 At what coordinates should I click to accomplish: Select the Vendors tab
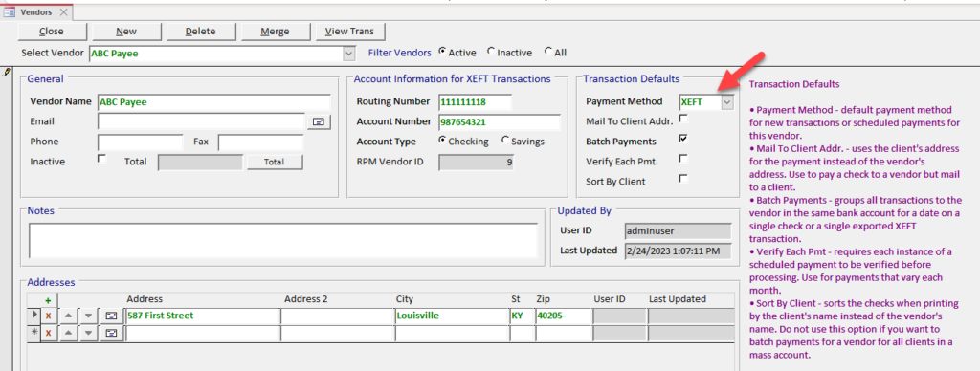[36, 11]
